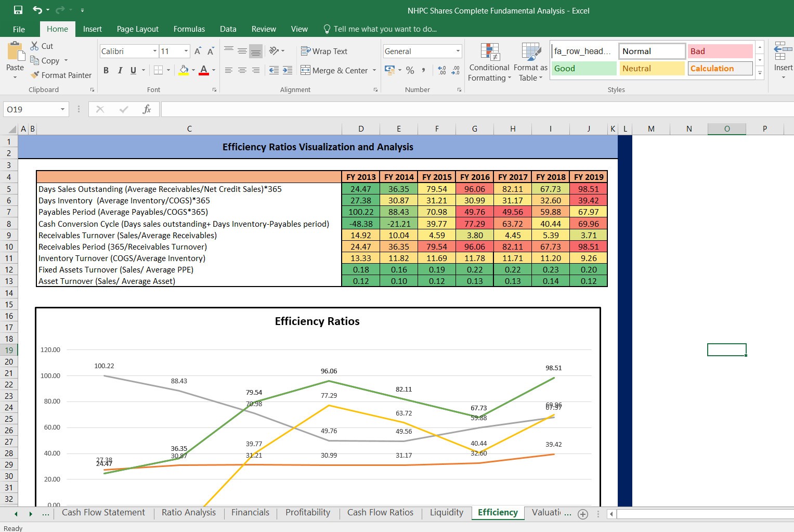This screenshot has height=532, width=794.
Task: Expand the Merge & Center options arrow
Action: click(x=374, y=70)
